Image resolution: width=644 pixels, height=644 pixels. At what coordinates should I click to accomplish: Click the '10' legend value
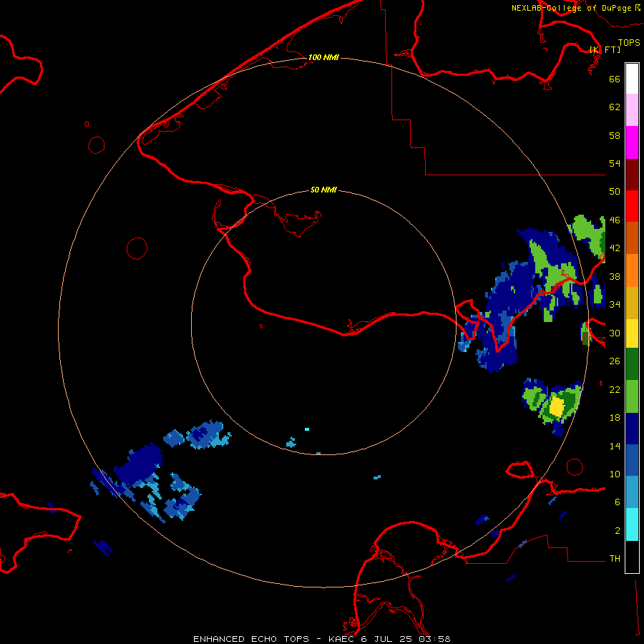[615, 474]
